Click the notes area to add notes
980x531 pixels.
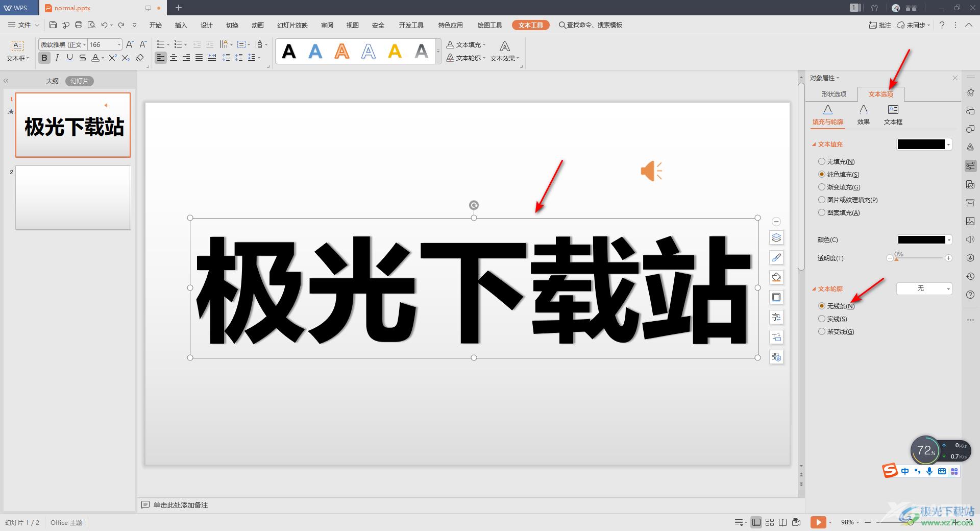pos(180,505)
